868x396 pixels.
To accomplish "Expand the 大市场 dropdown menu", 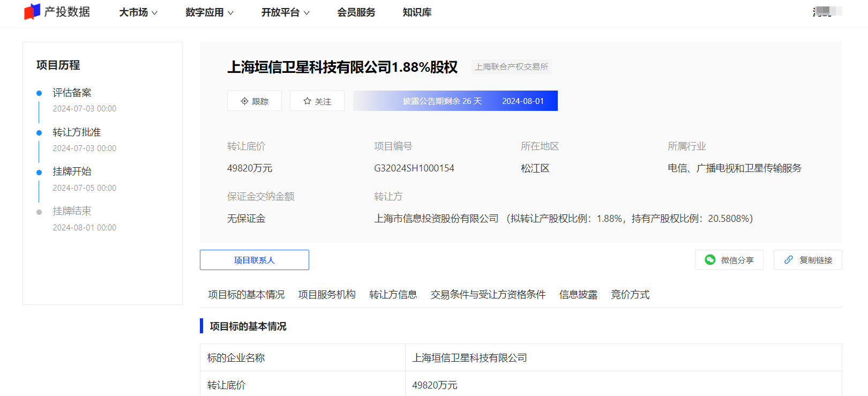I will [x=138, y=12].
